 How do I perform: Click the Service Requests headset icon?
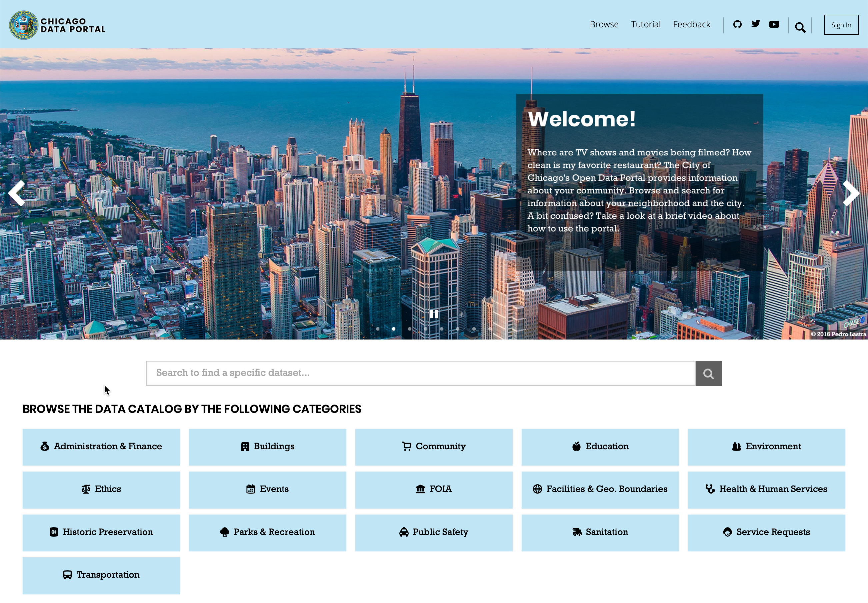[727, 532]
